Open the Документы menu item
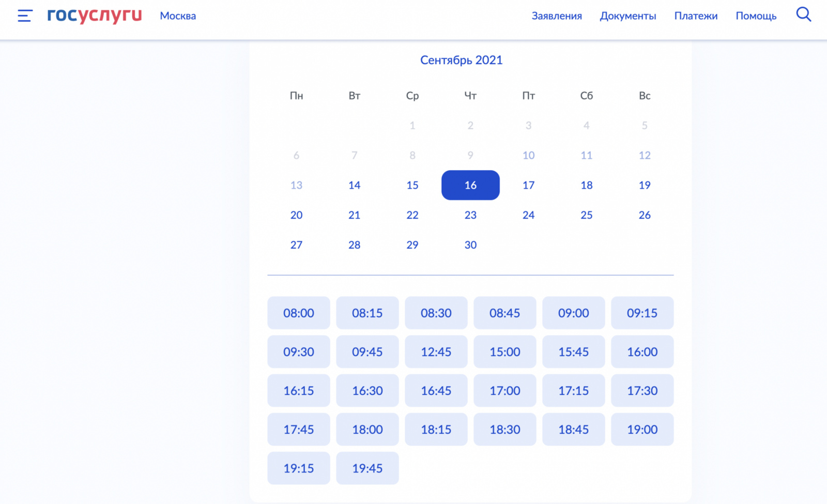The height and width of the screenshot is (504, 827). coord(628,16)
